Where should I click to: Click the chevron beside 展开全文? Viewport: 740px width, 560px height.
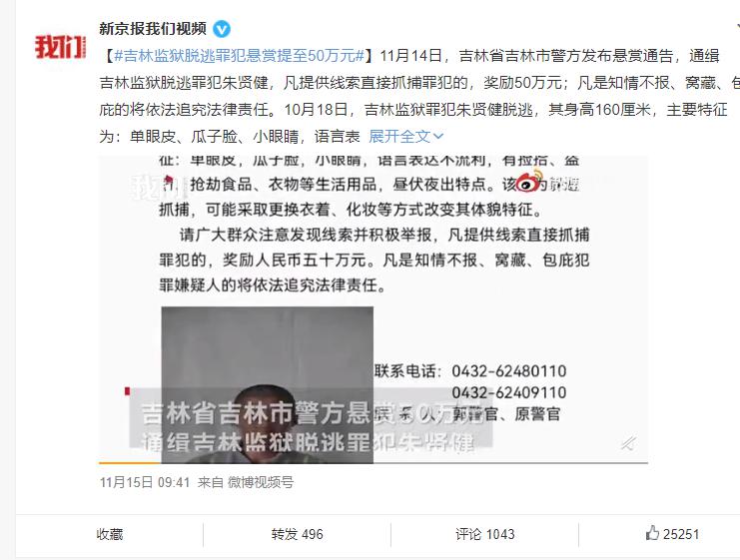pos(438,137)
